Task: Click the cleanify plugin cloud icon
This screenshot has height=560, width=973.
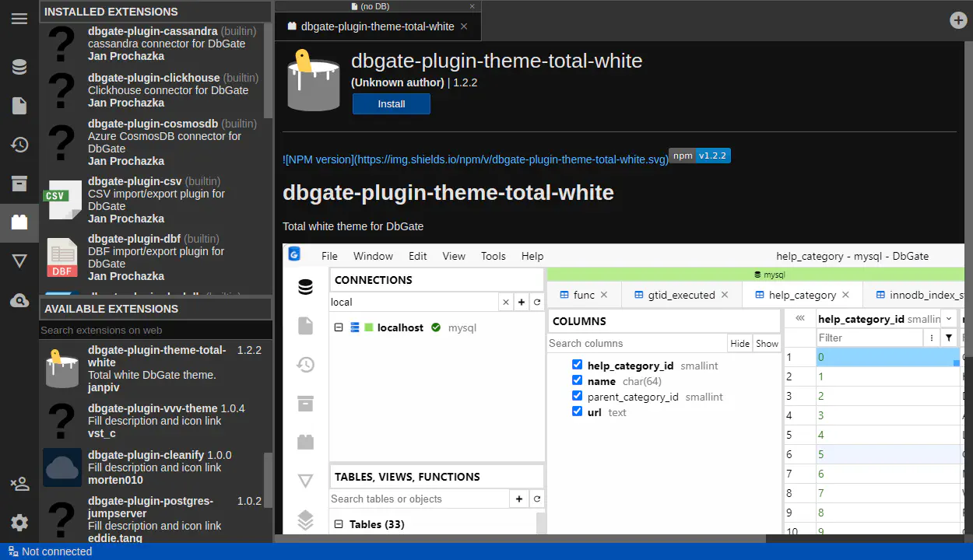Action: point(62,467)
